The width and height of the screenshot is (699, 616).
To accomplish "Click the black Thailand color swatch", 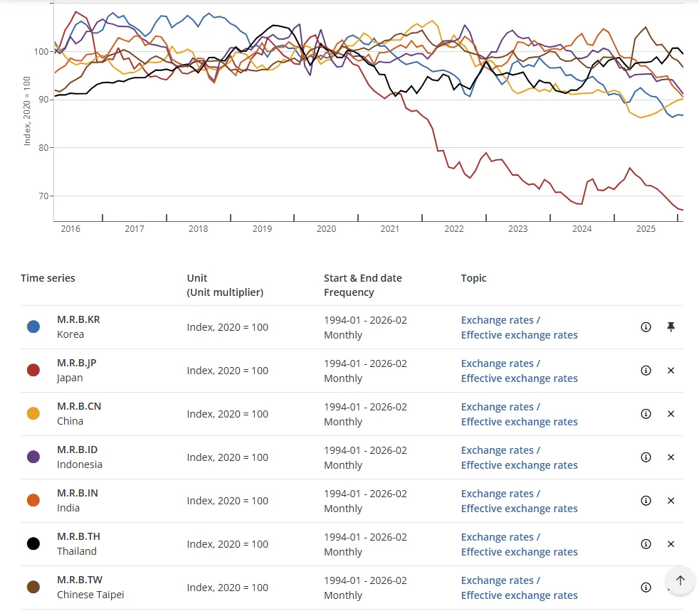I will point(33,544).
